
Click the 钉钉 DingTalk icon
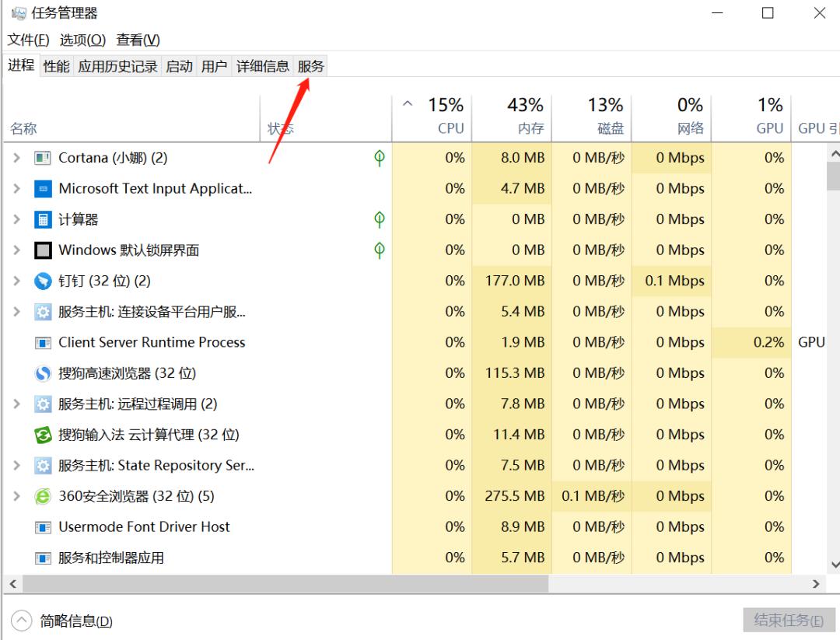pos(43,281)
